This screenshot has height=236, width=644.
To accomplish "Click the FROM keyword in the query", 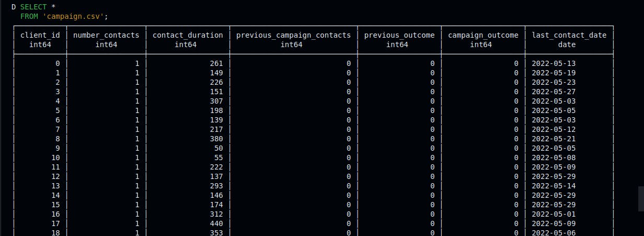I will click(x=29, y=16).
